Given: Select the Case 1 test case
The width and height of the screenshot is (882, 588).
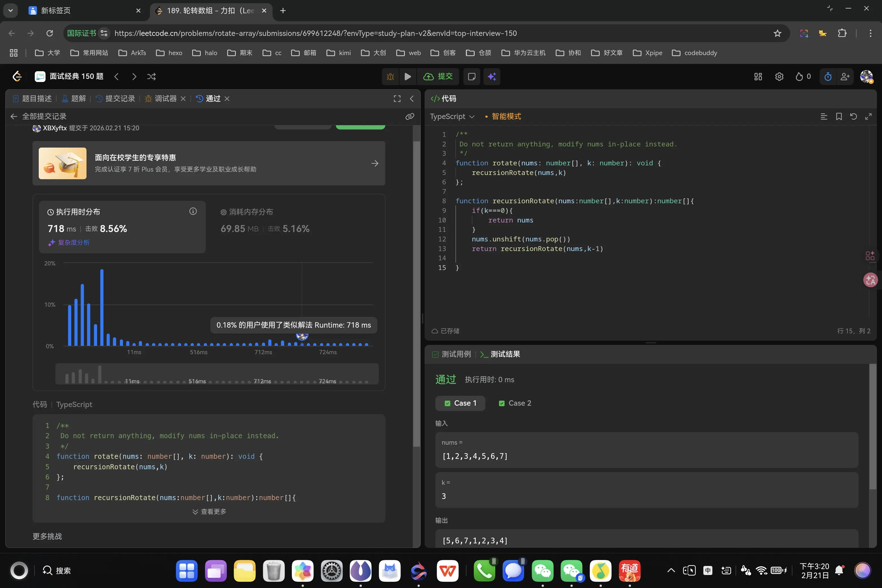Looking at the screenshot, I should coord(460,403).
